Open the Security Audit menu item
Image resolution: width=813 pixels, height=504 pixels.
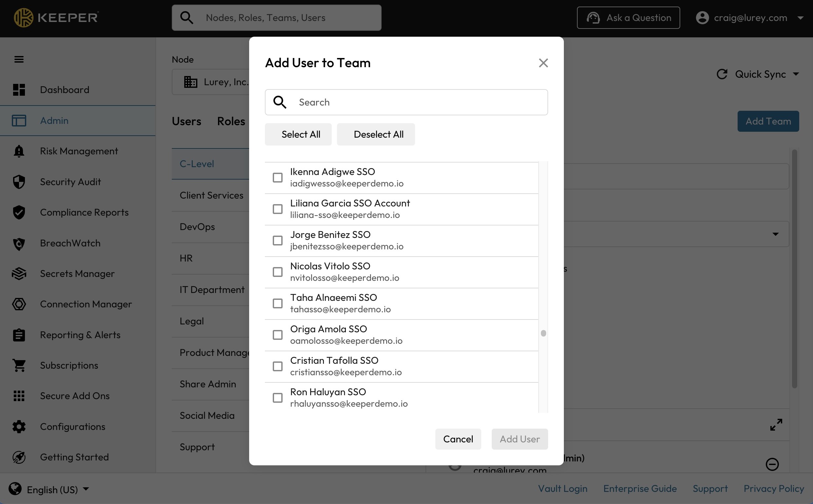(x=70, y=182)
